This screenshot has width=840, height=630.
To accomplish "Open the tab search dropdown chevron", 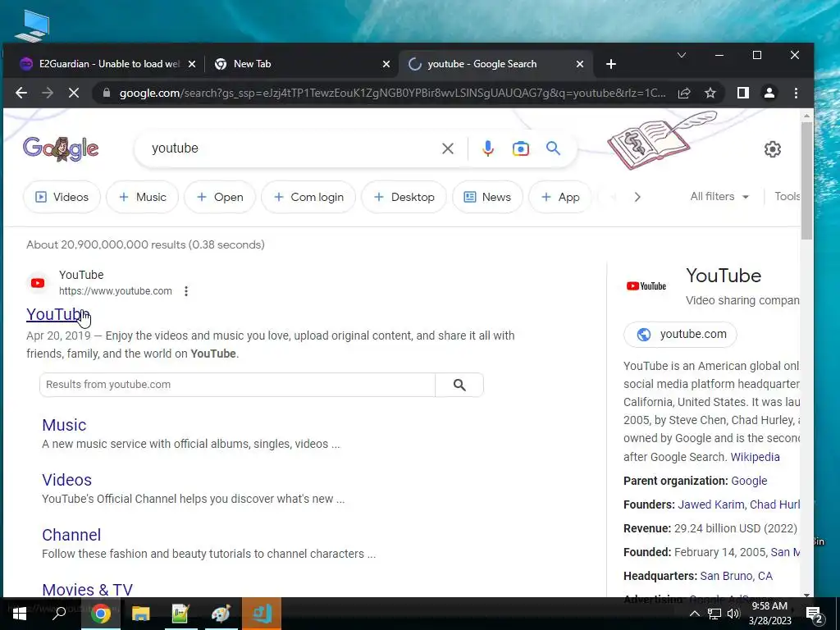I will [x=682, y=55].
